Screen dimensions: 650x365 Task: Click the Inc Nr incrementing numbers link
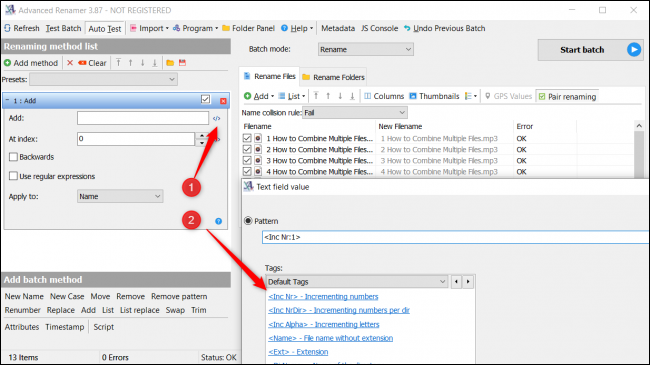pos(323,297)
